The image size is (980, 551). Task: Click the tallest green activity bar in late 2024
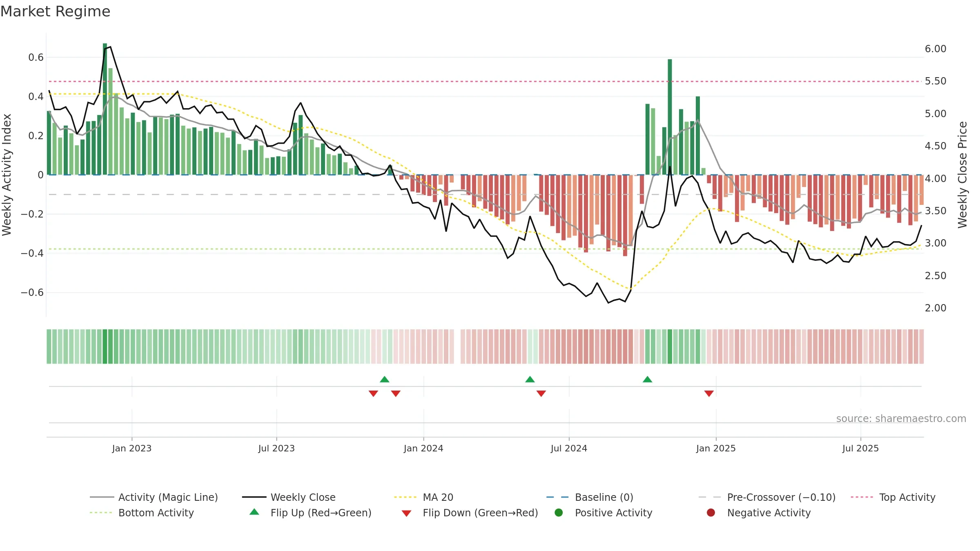[x=670, y=117]
